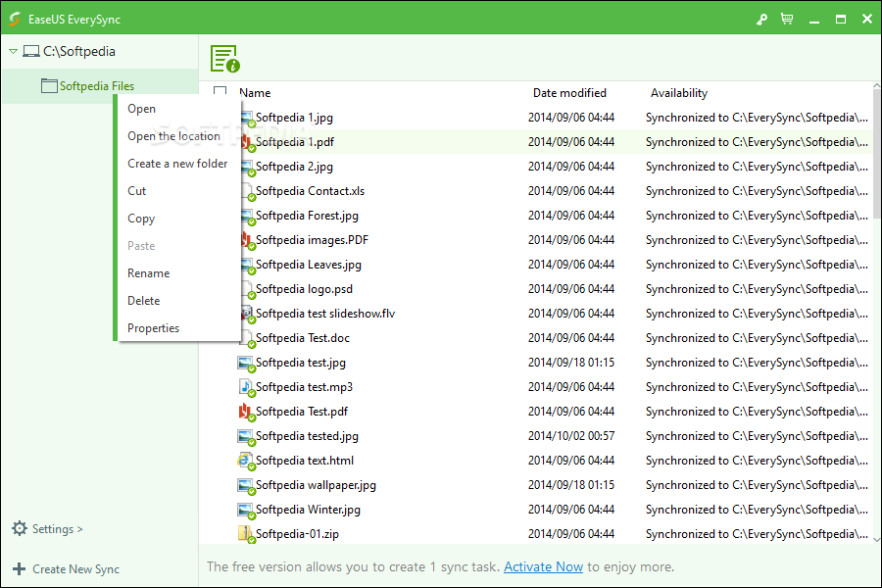
Task: Select the Softpedia Test.doc file name
Action: pyautogui.click(x=303, y=338)
